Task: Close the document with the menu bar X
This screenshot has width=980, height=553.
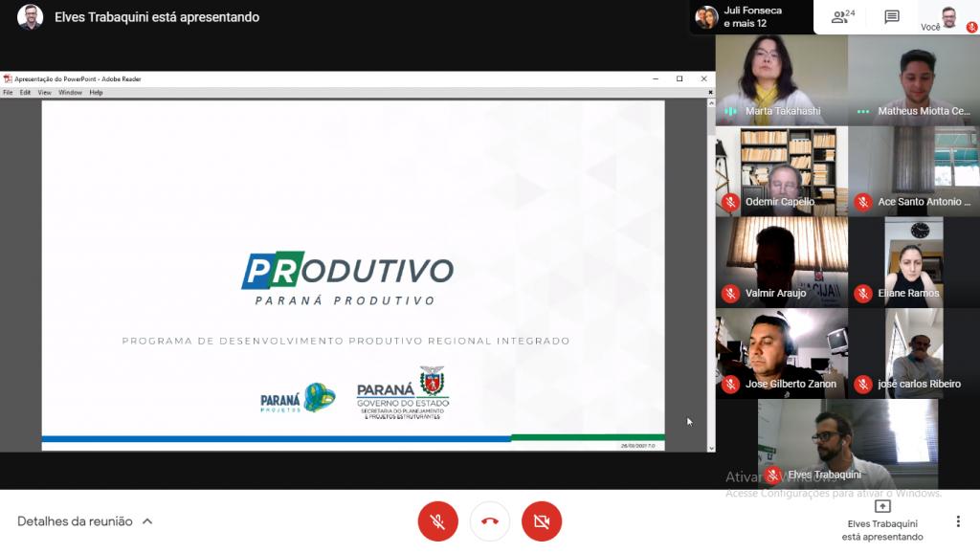Action: [x=711, y=93]
